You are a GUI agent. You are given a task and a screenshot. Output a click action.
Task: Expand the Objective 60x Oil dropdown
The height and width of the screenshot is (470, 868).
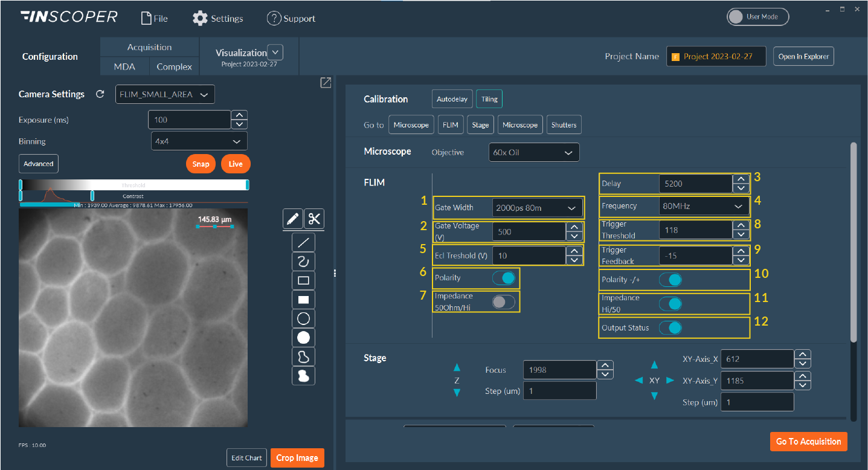point(533,152)
